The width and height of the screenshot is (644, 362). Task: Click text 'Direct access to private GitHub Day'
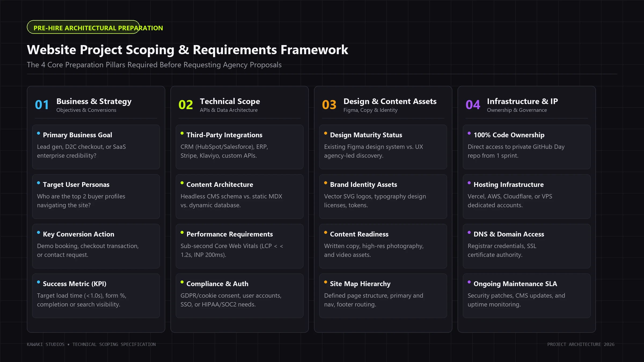click(516, 147)
